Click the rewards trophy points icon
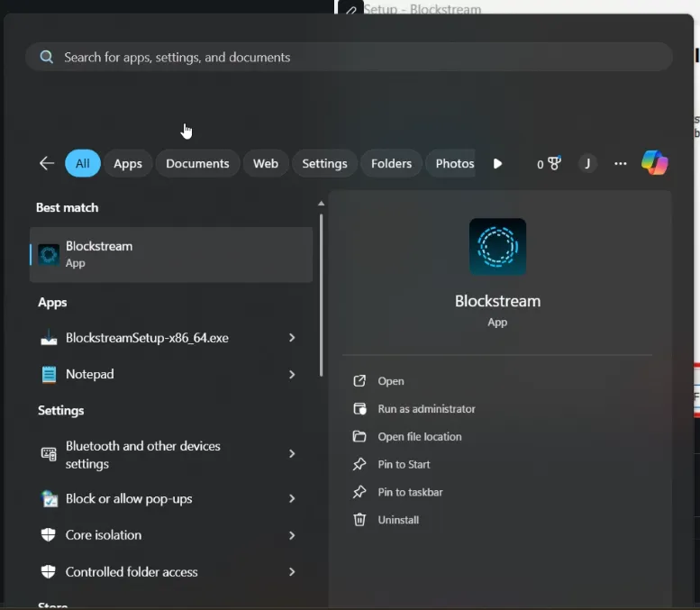Viewport: 700px width, 610px height. pos(550,164)
